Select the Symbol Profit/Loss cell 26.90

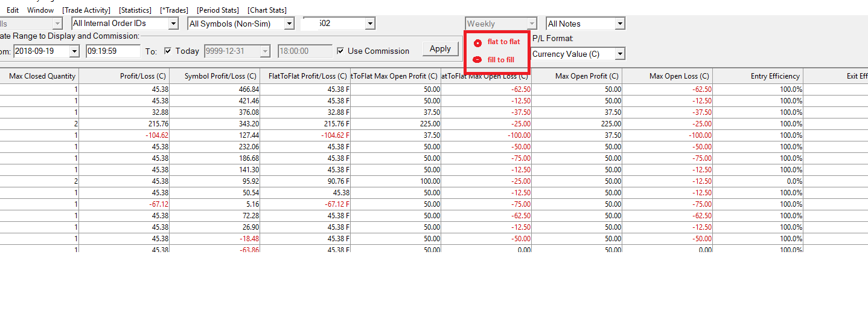[214, 227]
